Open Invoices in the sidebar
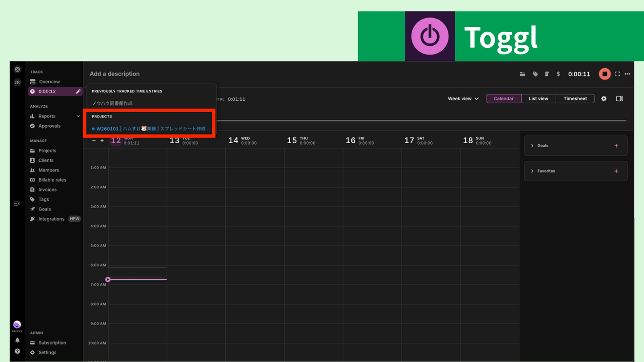Screen dimensions: 644x362 point(47,190)
